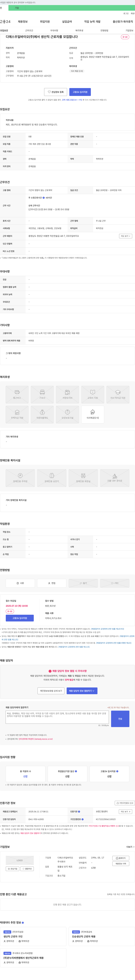Open 지도 보기 in the 인증기관 row
Screen dimensions: 135x980
click(x=125, y=811)
